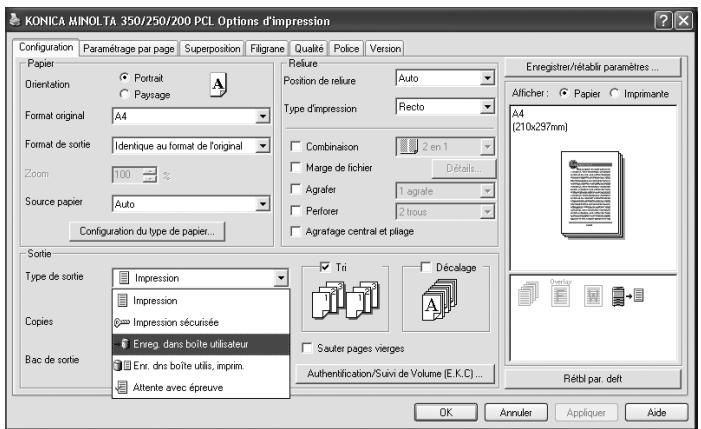Select Enr. dns boîte utilis, imprim. option
The image size is (701, 429).
pyautogui.click(x=201, y=366)
